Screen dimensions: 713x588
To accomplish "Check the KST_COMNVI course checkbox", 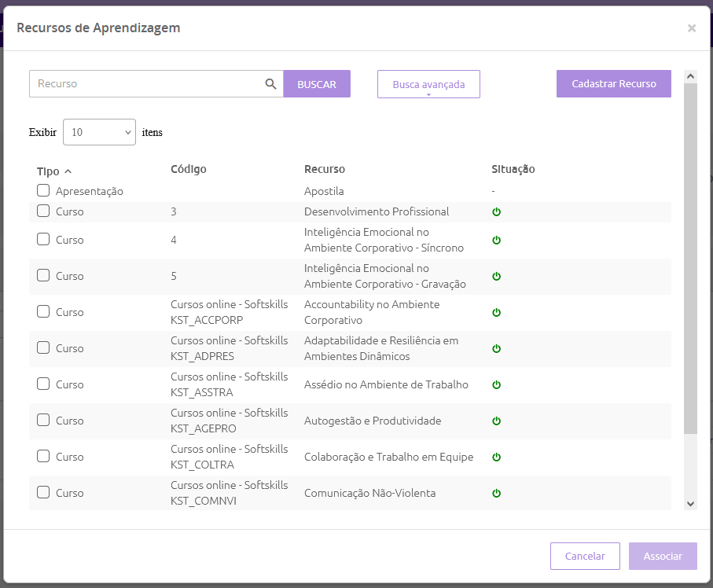I will (x=43, y=492).
